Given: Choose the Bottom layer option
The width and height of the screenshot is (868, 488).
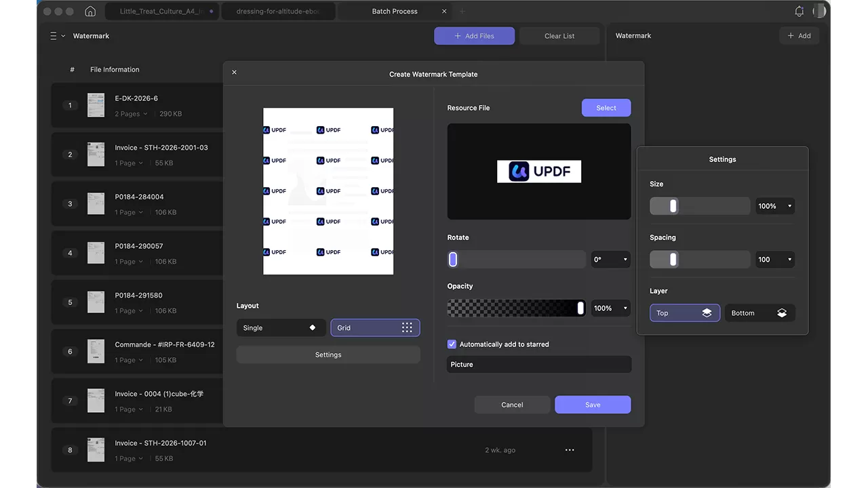Looking at the screenshot, I should (760, 313).
